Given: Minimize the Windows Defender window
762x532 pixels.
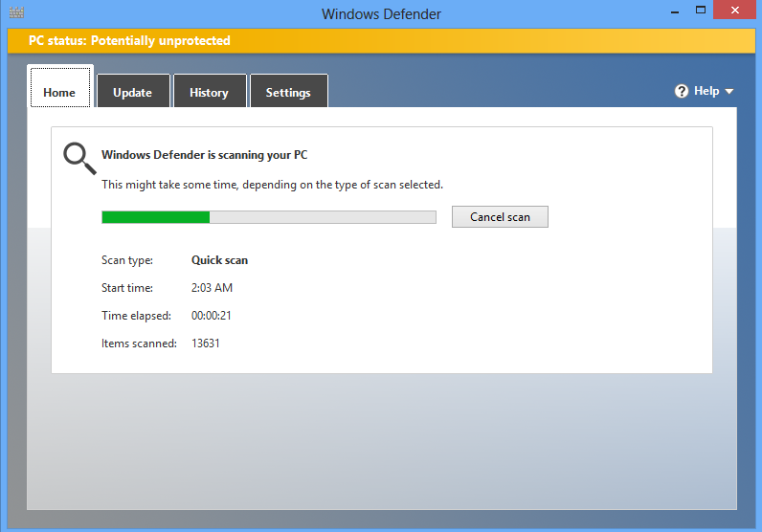Looking at the screenshot, I should 675,11.
